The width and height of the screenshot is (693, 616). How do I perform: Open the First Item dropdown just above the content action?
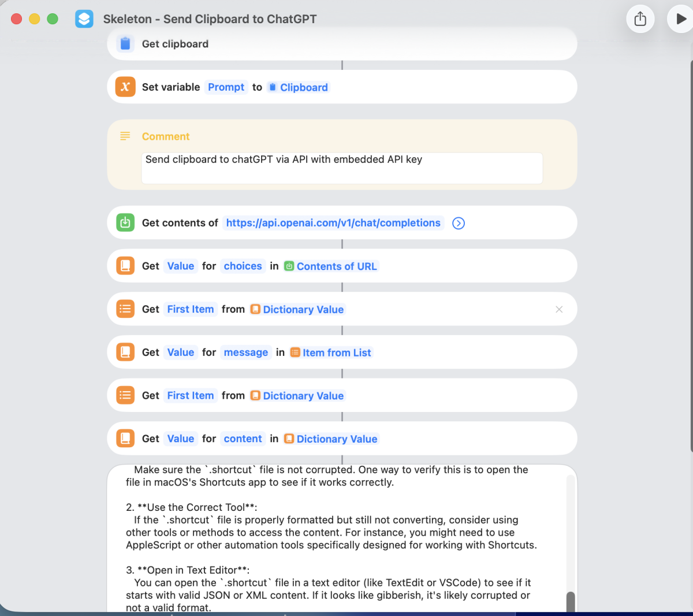(191, 395)
